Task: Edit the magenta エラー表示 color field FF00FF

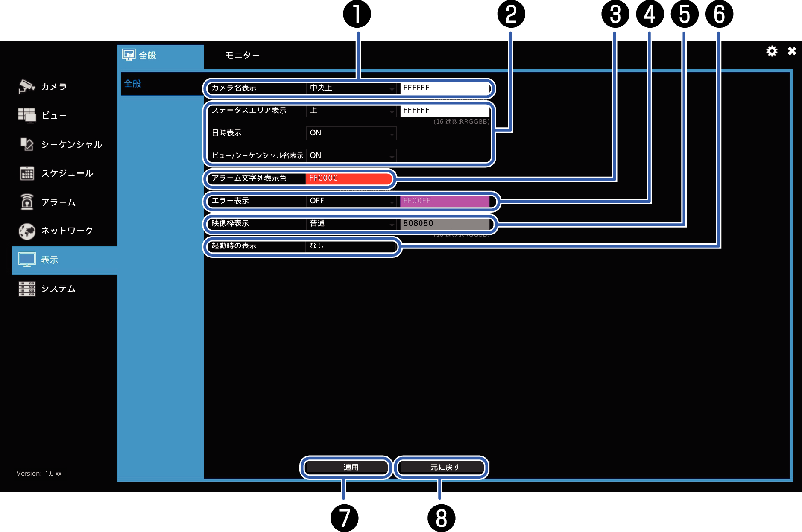Action: pos(445,201)
